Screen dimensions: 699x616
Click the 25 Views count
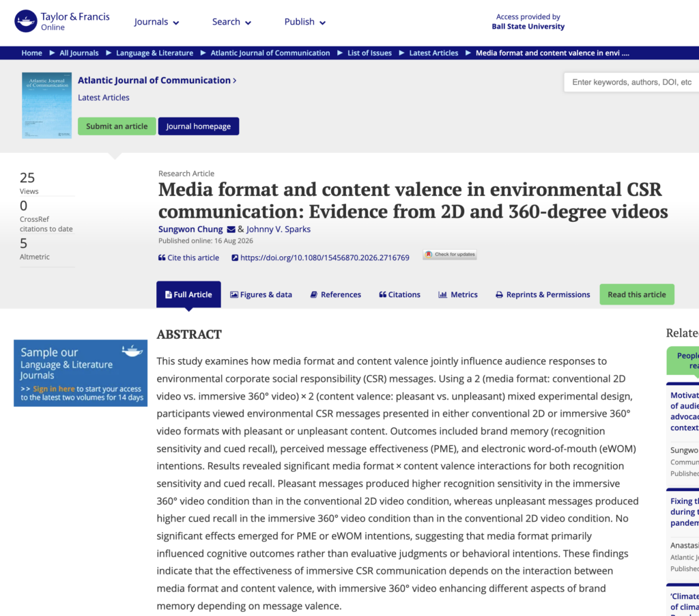click(27, 178)
